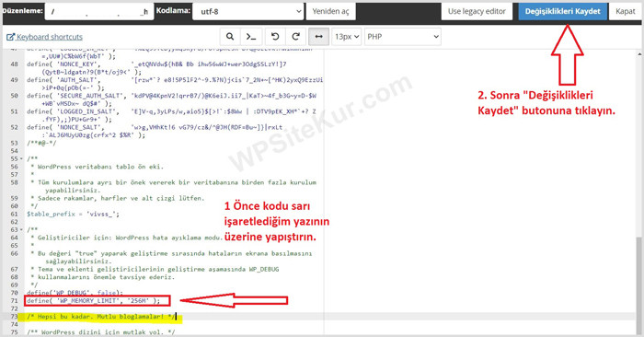Open the go-to-line terminal icon
The width and height of the screenshot is (644, 337).
[x=251, y=37]
